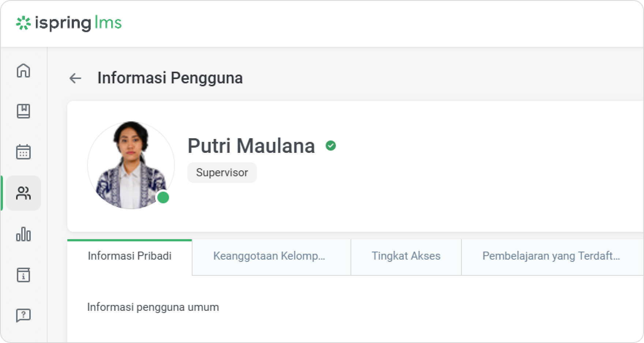644x343 pixels.
Task: Click the Informasi pengguna umum heading
Action: point(153,307)
